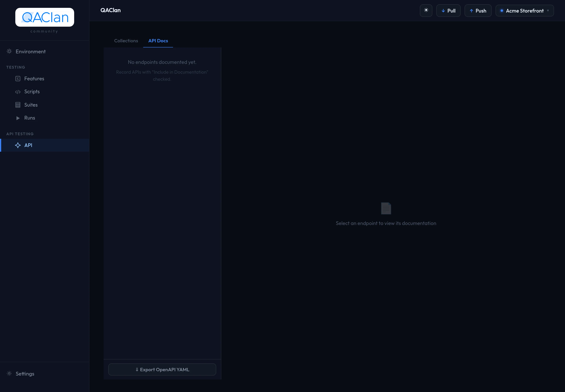Click the QAClan logo in sidebar
Screen dimensions: 565x392
click(45, 17)
